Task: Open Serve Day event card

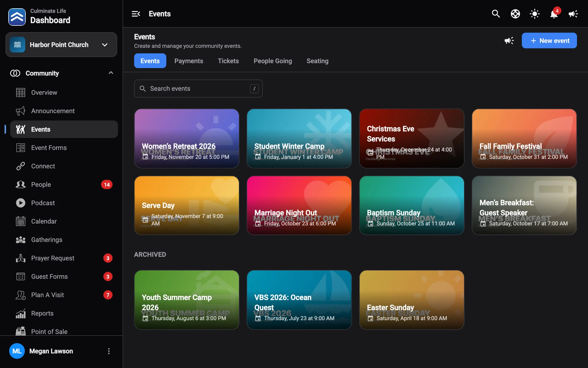Action: [x=187, y=205]
